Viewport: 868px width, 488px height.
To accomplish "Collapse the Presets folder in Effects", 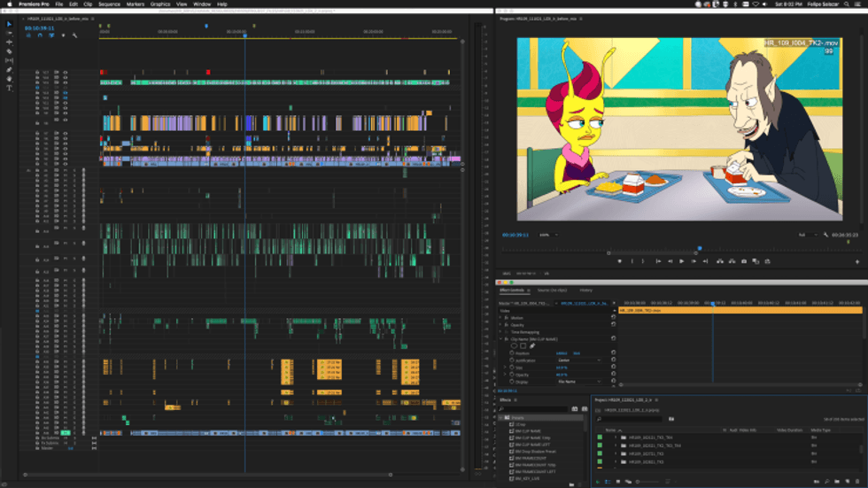I will point(501,418).
